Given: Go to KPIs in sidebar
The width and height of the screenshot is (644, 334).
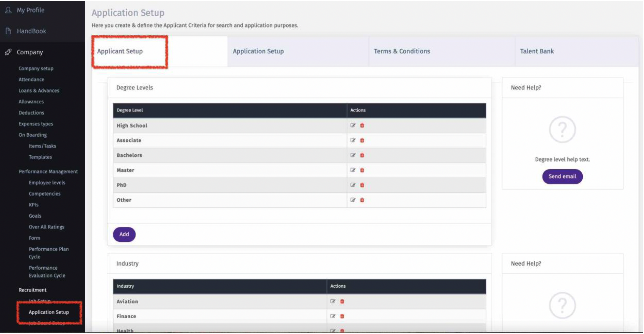Looking at the screenshot, I should pyautogui.click(x=34, y=205).
